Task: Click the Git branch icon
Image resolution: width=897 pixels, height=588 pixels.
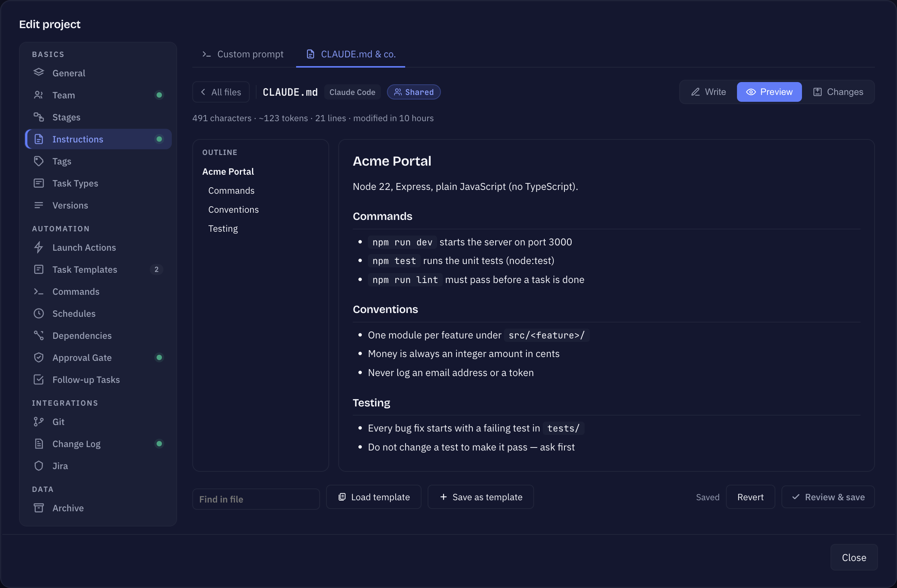Action: (39, 421)
